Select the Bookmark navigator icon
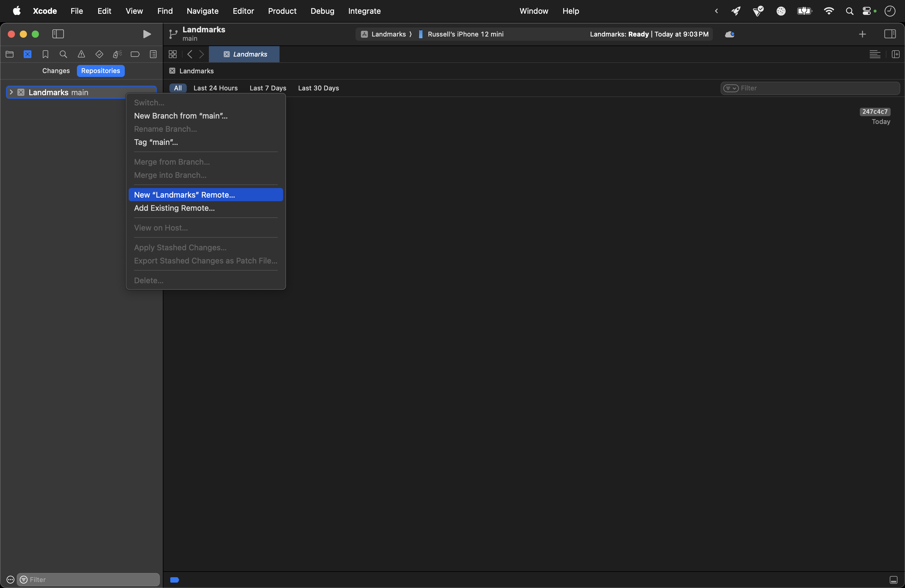Image resolution: width=905 pixels, height=588 pixels. 45,54
